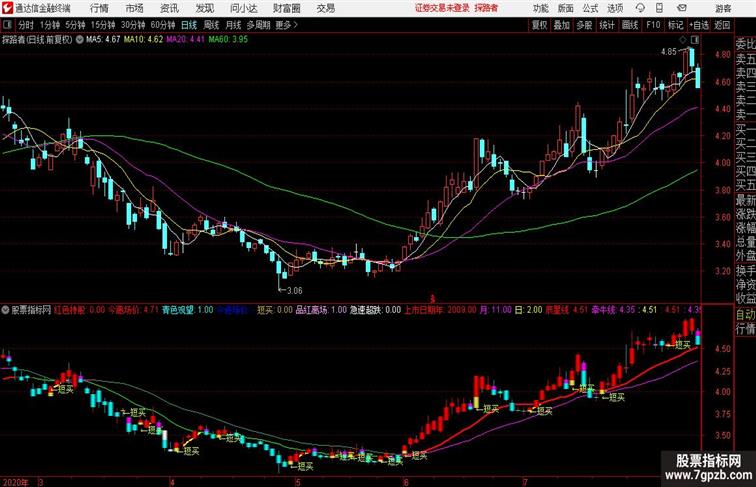Click the MA60: 3.95 indicator value

coord(228,40)
